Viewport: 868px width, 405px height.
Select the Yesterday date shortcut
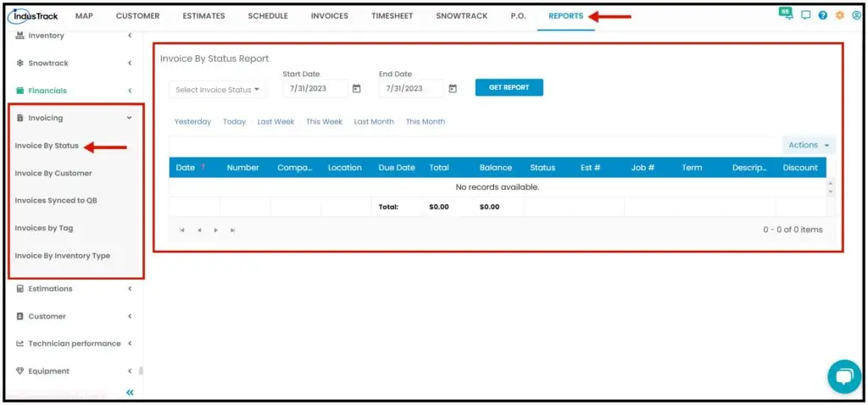click(192, 122)
